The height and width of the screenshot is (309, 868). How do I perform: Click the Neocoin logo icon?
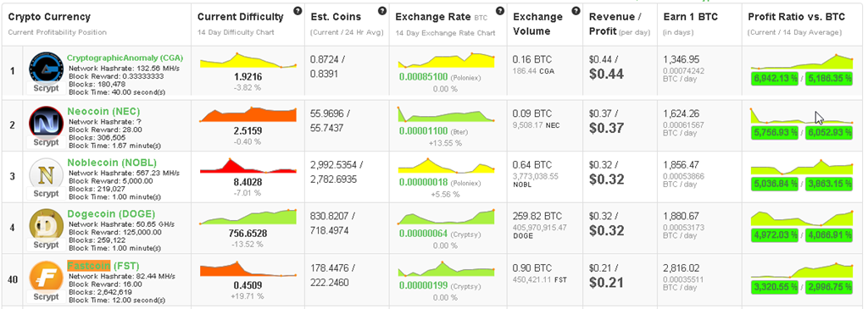click(x=46, y=121)
